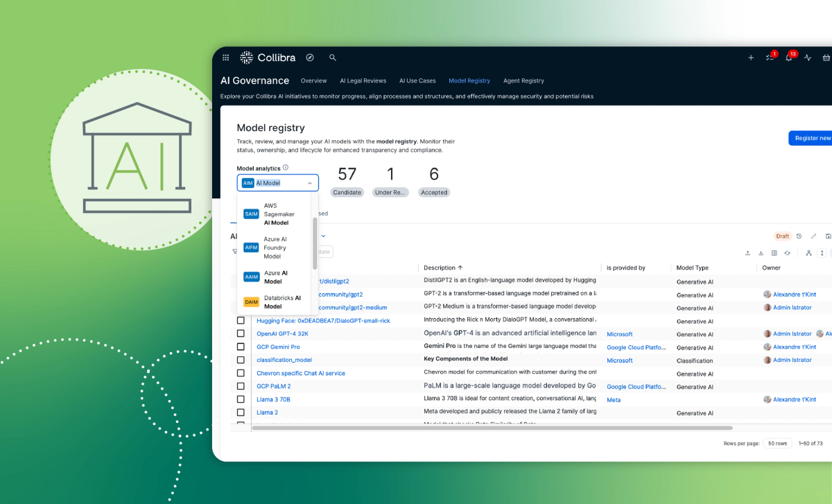Open the Collibra apps grid icon

[226, 57]
